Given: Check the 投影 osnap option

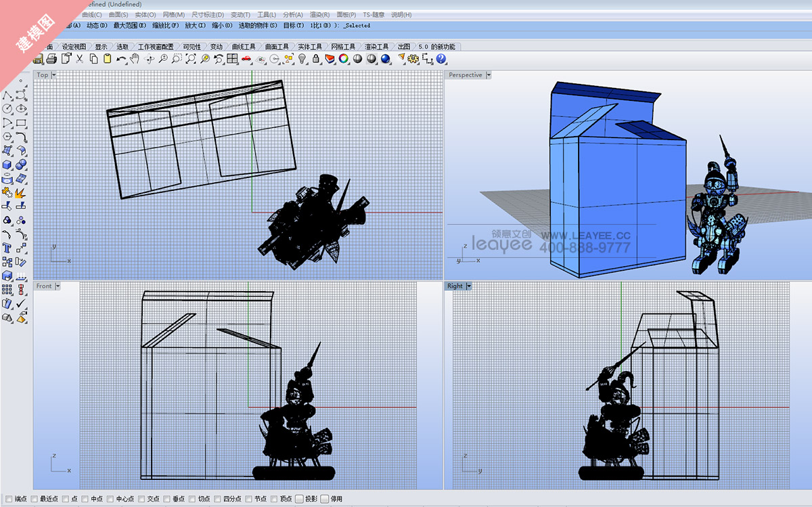Looking at the screenshot, I should coord(299,499).
